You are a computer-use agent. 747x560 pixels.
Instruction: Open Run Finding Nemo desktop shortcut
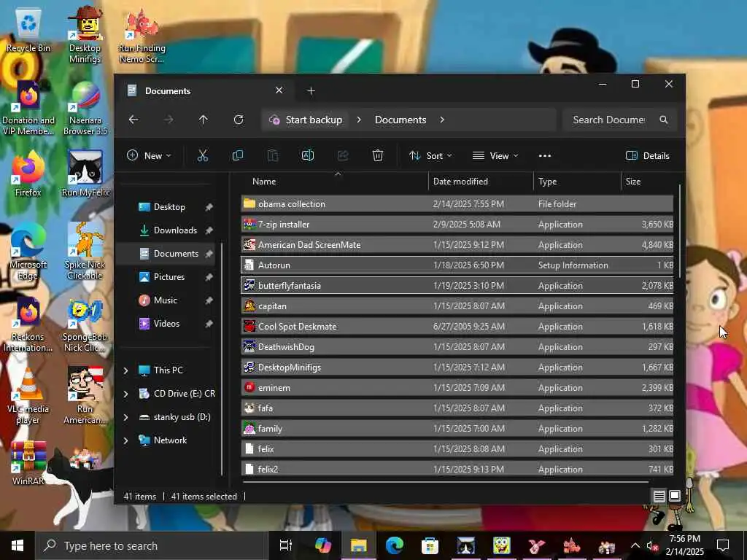(142, 36)
